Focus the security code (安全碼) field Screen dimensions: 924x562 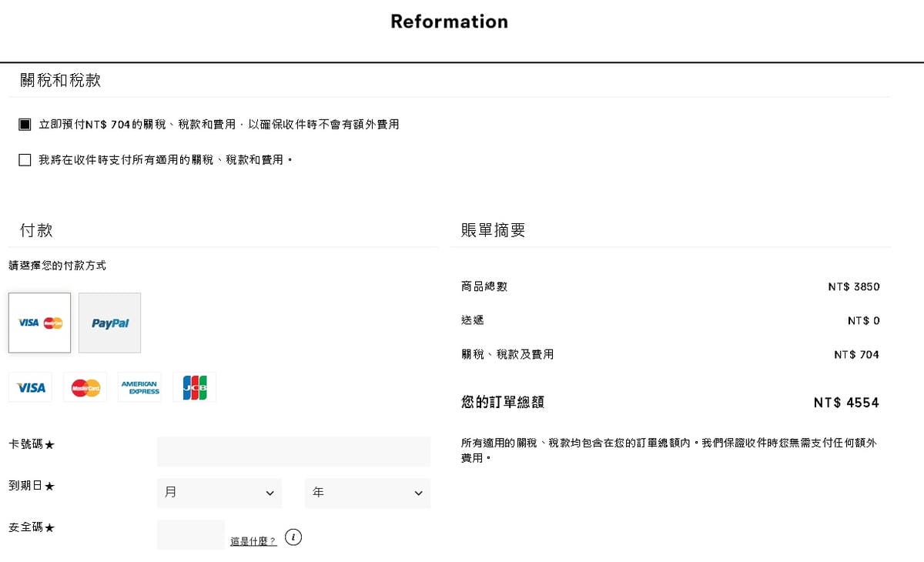click(x=191, y=534)
